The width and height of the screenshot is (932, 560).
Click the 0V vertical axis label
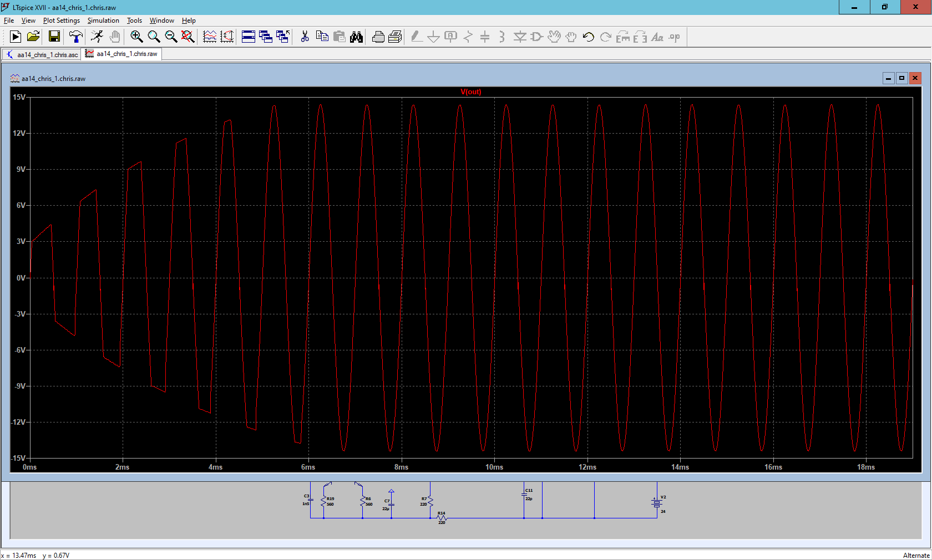(x=21, y=278)
